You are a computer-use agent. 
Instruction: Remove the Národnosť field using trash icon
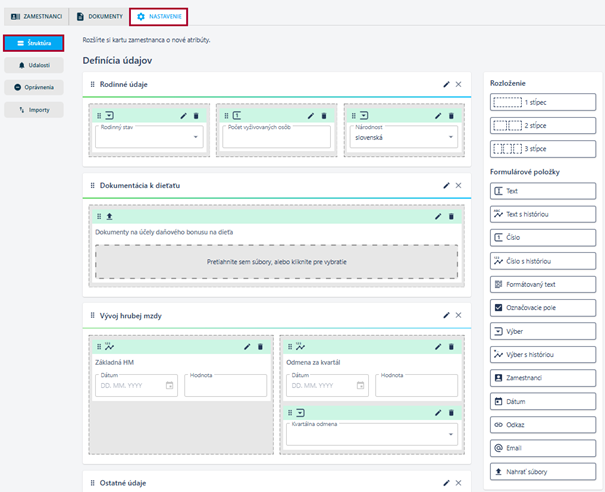[451, 116]
